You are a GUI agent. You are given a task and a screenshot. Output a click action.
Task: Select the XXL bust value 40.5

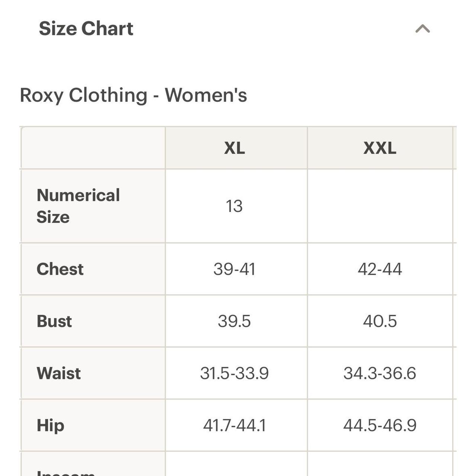tap(380, 321)
